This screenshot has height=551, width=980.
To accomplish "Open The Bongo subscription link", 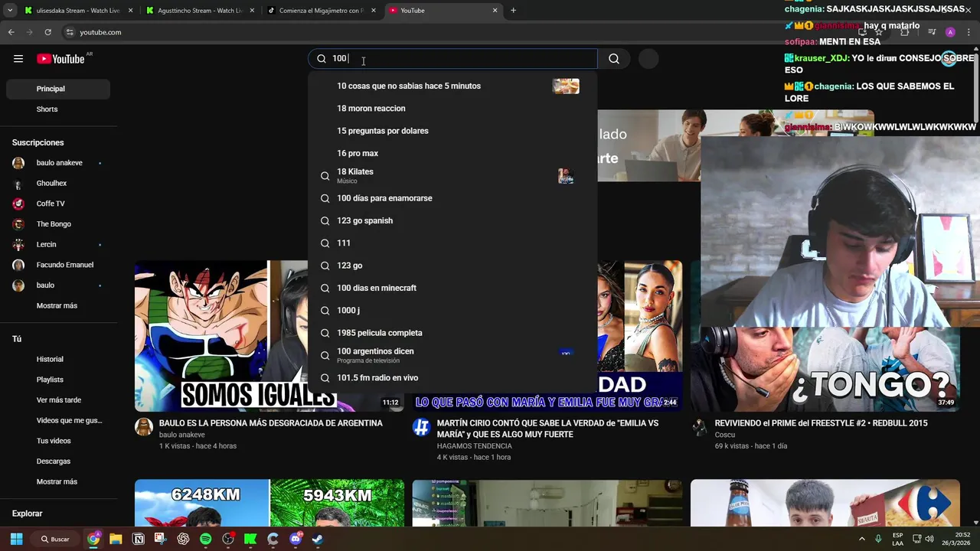I will click(58, 224).
